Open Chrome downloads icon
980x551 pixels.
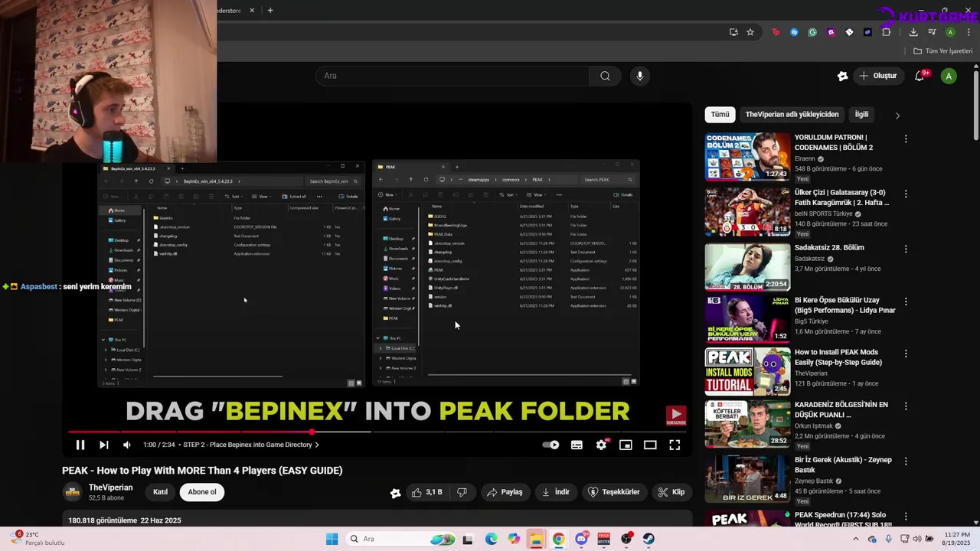click(x=913, y=32)
